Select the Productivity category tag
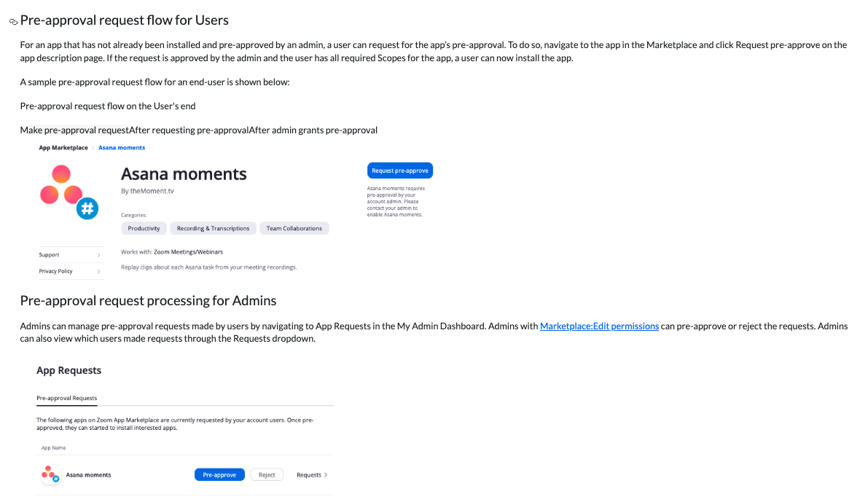Image resolution: width=868 pixels, height=502 pixels. pyautogui.click(x=144, y=229)
